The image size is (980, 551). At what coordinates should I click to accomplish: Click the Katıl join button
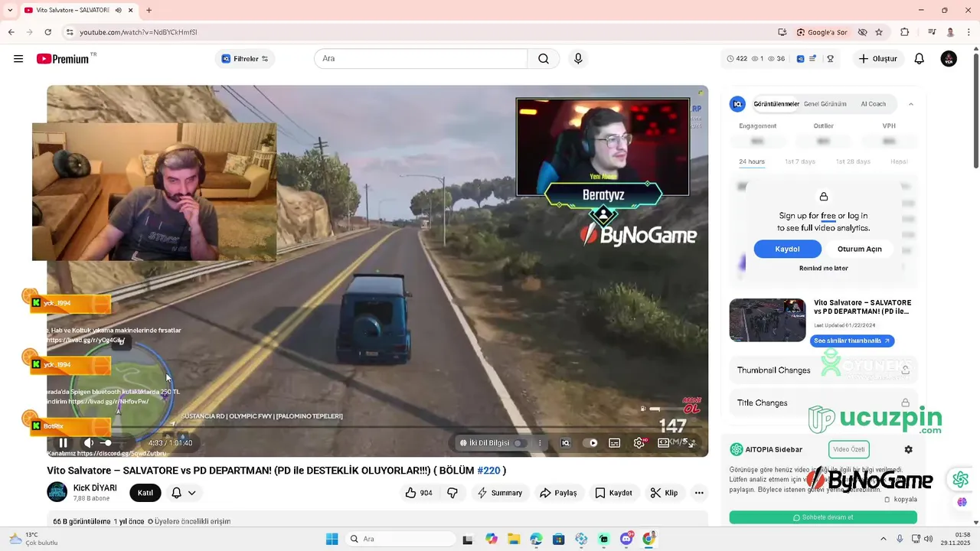pos(145,493)
